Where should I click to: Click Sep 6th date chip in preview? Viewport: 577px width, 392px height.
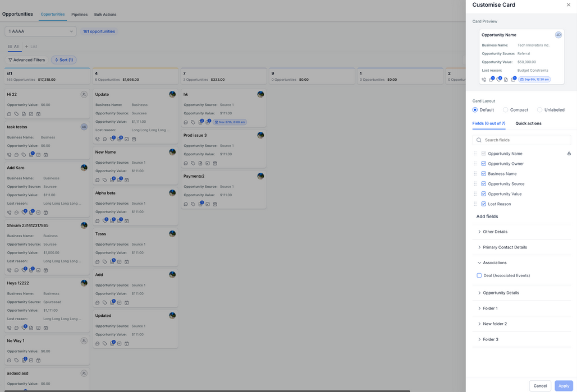click(x=534, y=80)
